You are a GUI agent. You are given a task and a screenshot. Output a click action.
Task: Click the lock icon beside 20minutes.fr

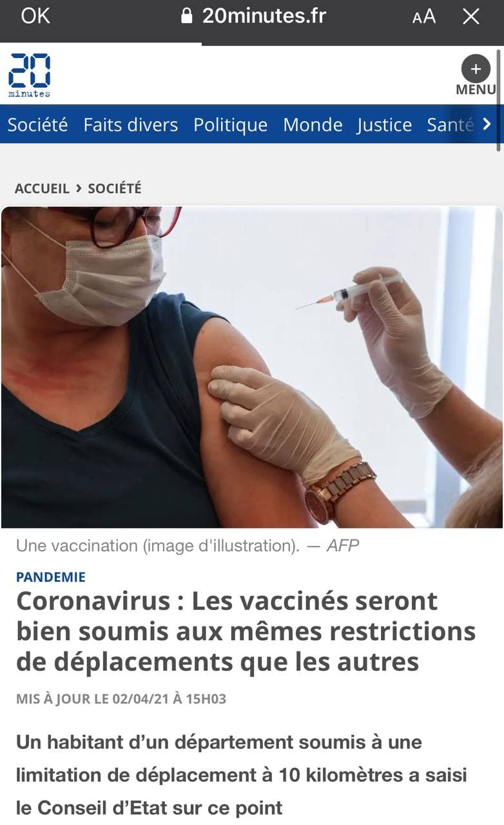pos(187,16)
